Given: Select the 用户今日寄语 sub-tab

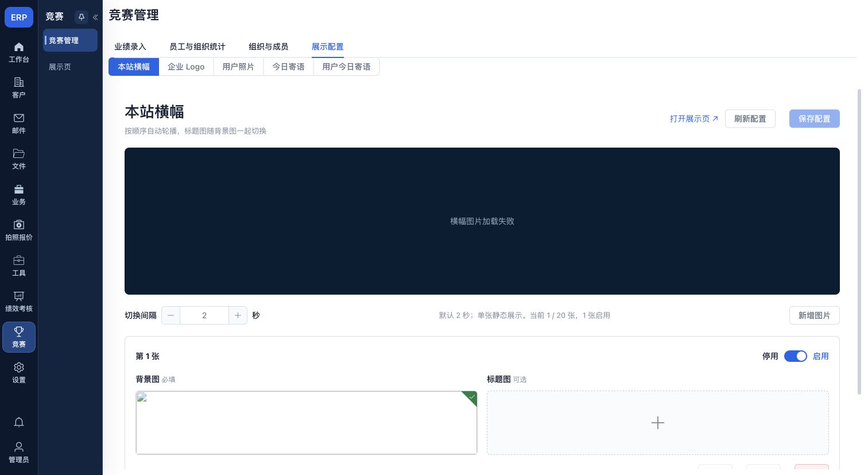Looking at the screenshot, I should 346,67.
